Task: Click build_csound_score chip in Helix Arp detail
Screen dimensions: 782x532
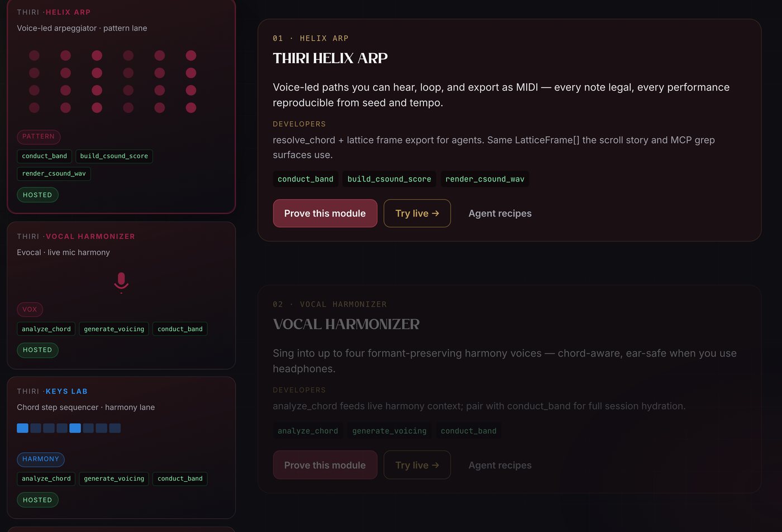Action: click(389, 179)
